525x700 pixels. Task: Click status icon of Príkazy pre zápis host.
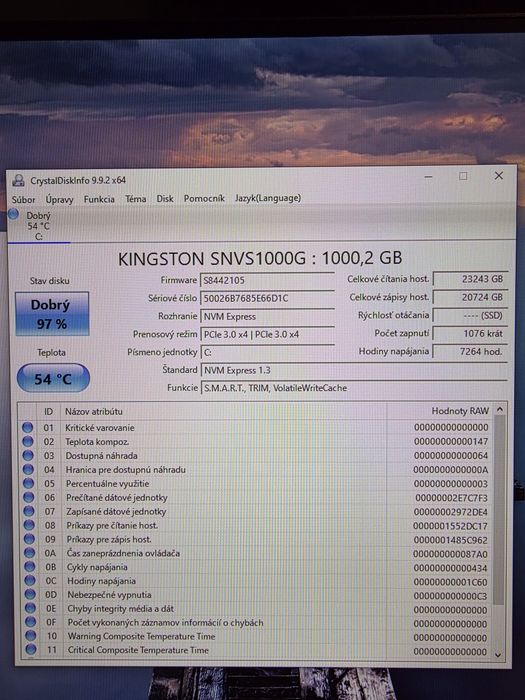click(29, 539)
